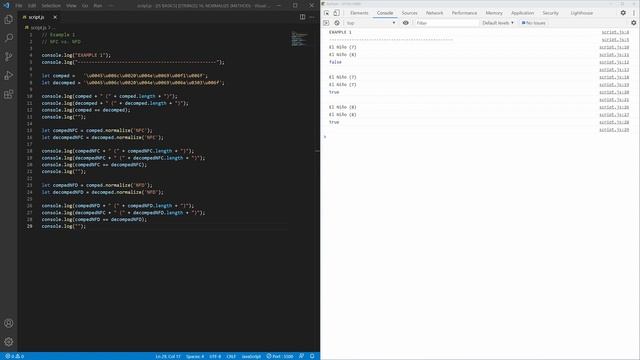Open the View menu
The width and height of the screenshot is (640, 360).
tap(71, 6)
